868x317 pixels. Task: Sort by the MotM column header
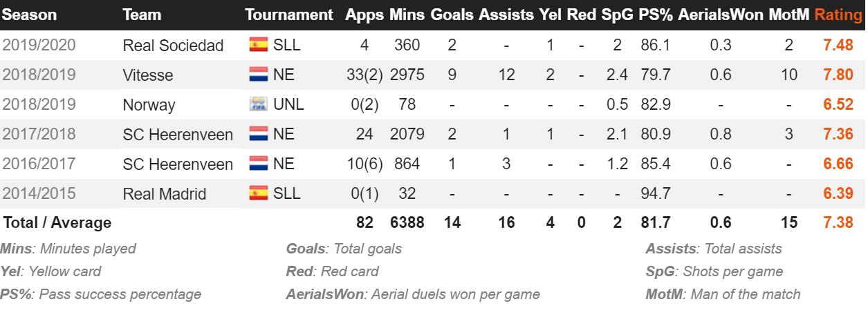788,15
